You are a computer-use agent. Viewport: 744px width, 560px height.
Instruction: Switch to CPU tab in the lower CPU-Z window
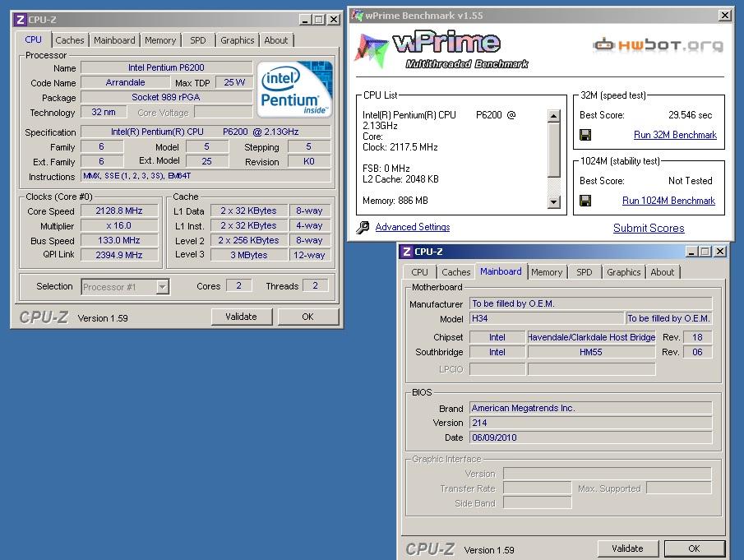419,272
